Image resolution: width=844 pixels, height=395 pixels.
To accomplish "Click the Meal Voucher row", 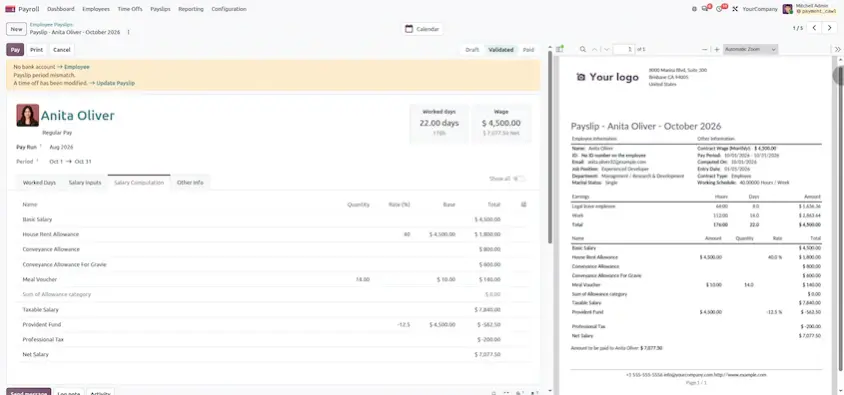I will coord(275,280).
